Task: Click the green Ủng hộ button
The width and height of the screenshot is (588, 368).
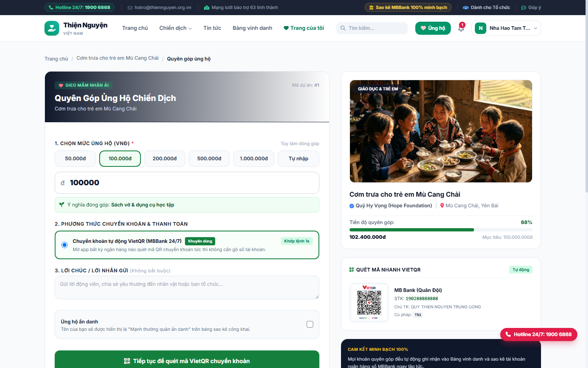Action: click(433, 28)
